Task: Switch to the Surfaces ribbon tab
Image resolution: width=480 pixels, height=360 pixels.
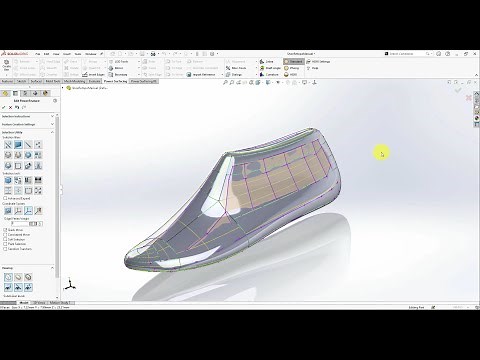Action: [x=36, y=81]
